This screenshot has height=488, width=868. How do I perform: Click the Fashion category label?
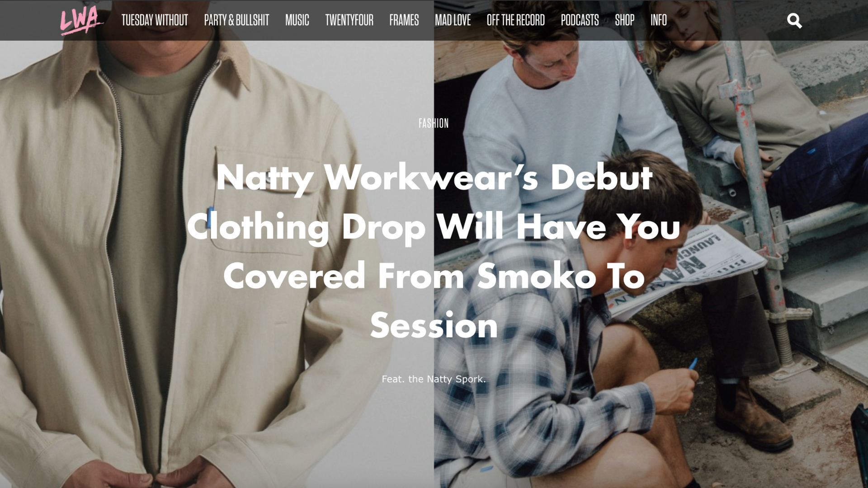tap(434, 123)
